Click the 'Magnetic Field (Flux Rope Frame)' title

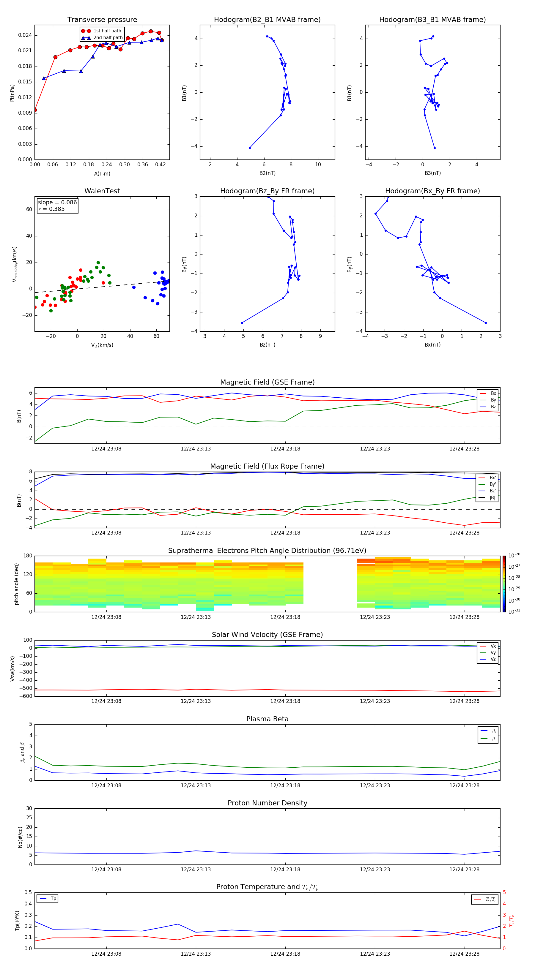pyautogui.click(x=267, y=467)
